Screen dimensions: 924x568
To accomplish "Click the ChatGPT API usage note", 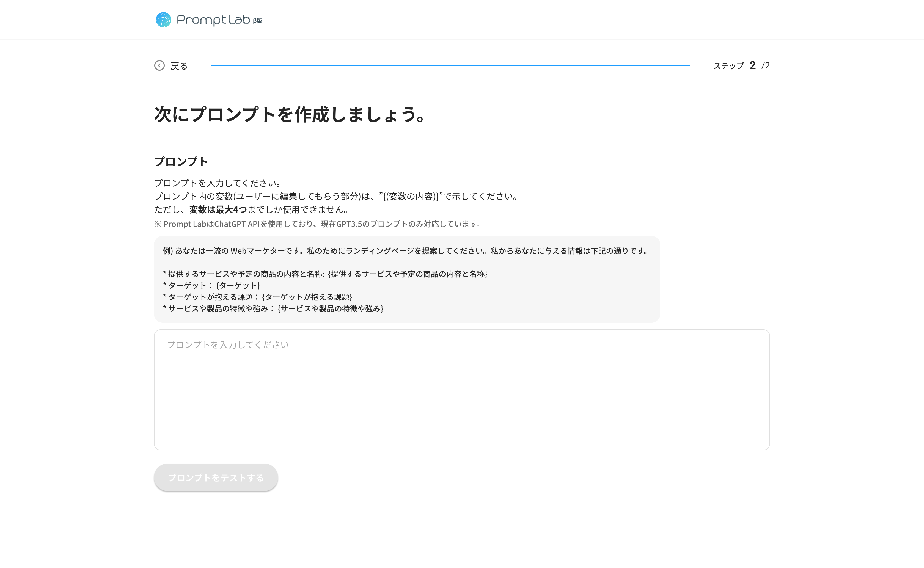I will tap(318, 224).
